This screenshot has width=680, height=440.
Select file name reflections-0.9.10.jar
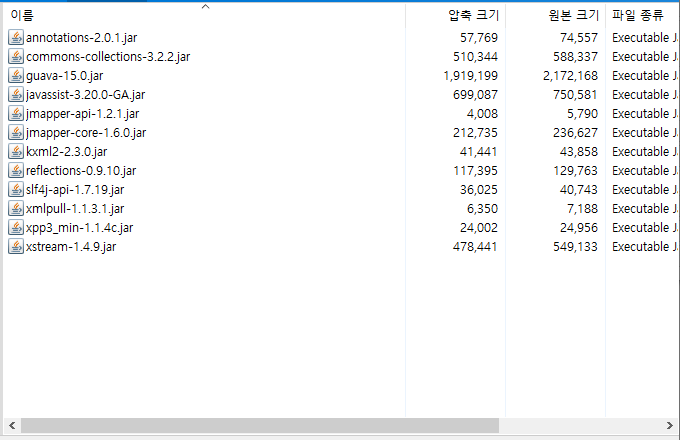pos(81,171)
